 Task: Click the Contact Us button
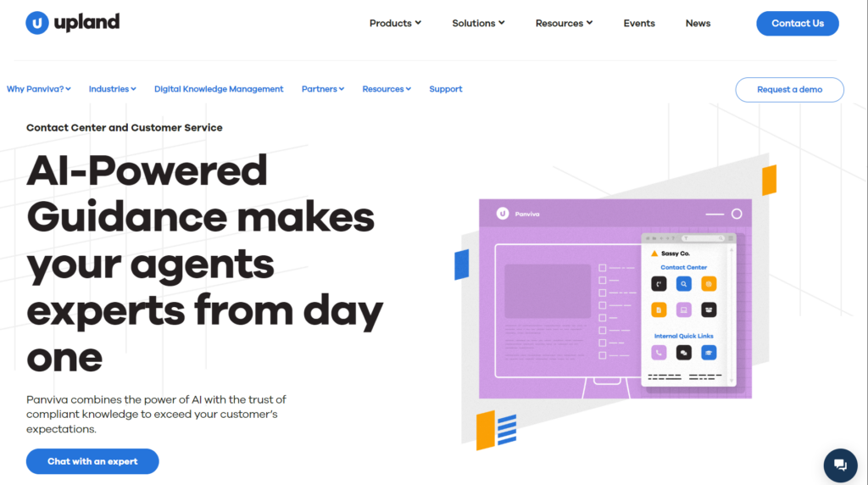click(x=797, y=23)
